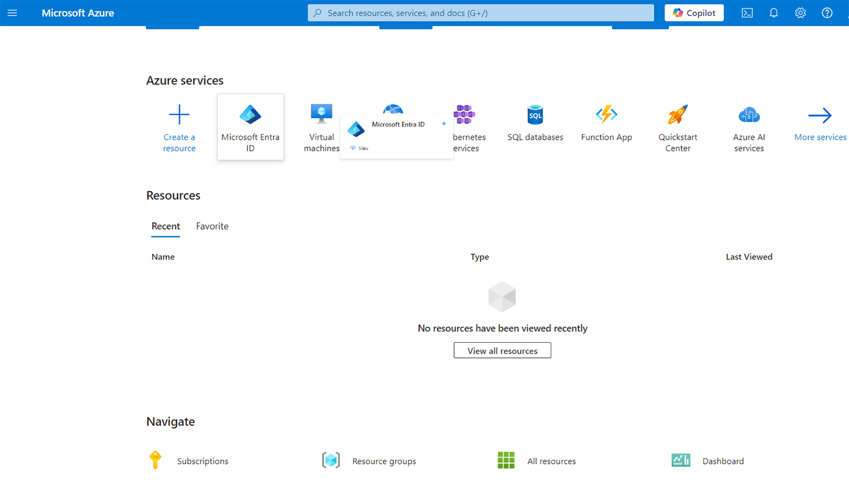Show notifications bell panel
Viewport: 849px width, 504px height.
pyautogui.click(x=774, y=13)
